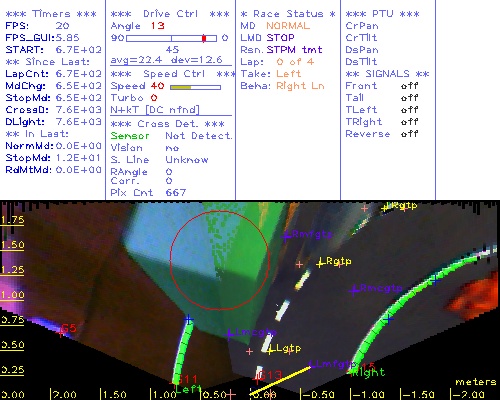This screenshot has height=400, width=500.
Task: Click the TLeft signal off status
Action: (410, 110)
